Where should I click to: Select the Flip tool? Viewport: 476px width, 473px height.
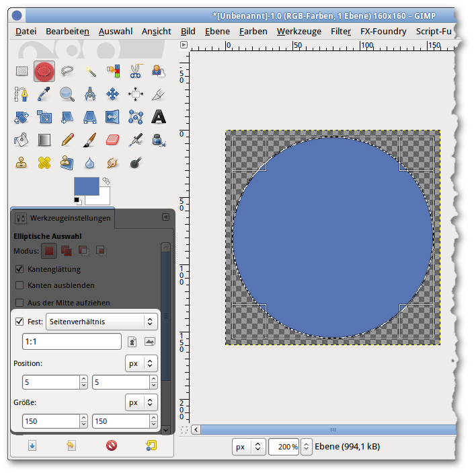click(x=113, y=117)
